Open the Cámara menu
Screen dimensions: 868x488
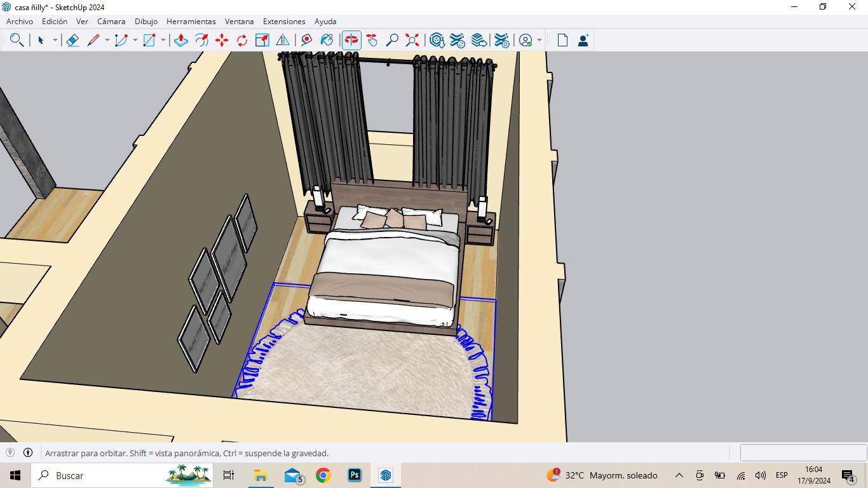pos(111,21)
